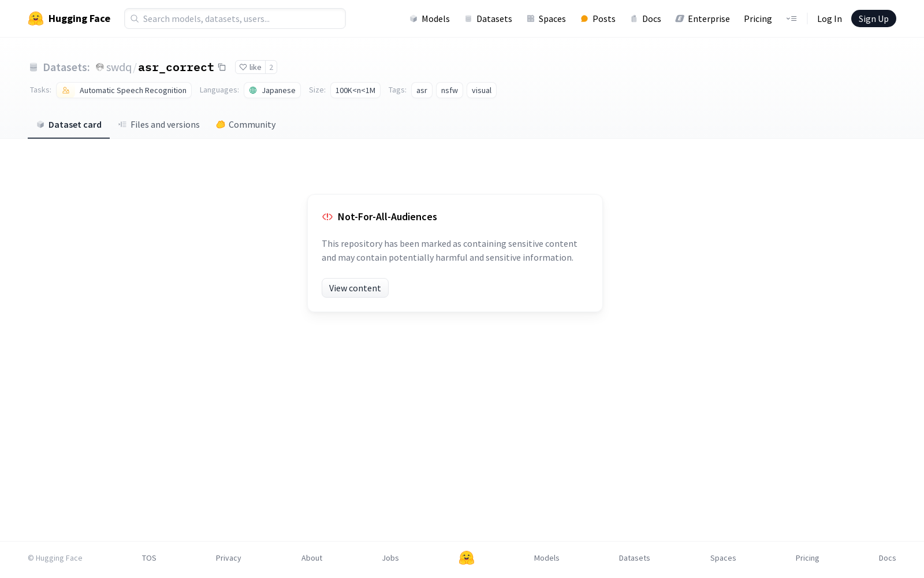This screenshot has width=924, height=578.
Task: Select the asr tag
Action: [x=422, y=90]
